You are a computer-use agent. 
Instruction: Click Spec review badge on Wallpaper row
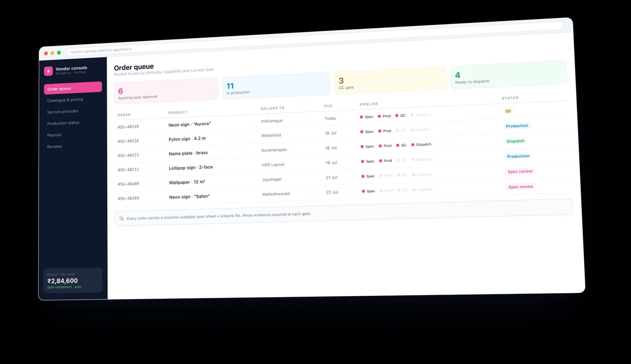point(520,171)
